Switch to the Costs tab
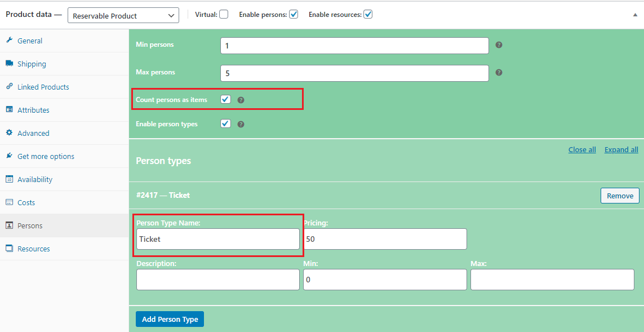Screen dimensions: 644x332 26,202
